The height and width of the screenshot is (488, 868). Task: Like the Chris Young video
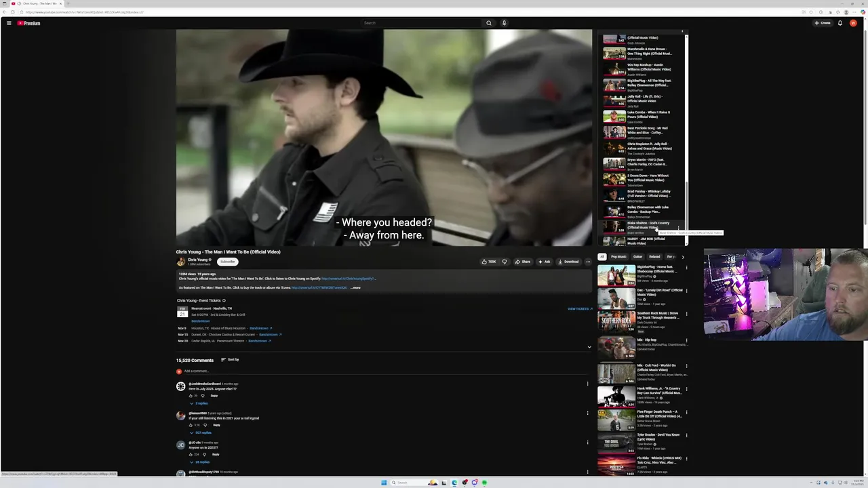tap(489, 262)
